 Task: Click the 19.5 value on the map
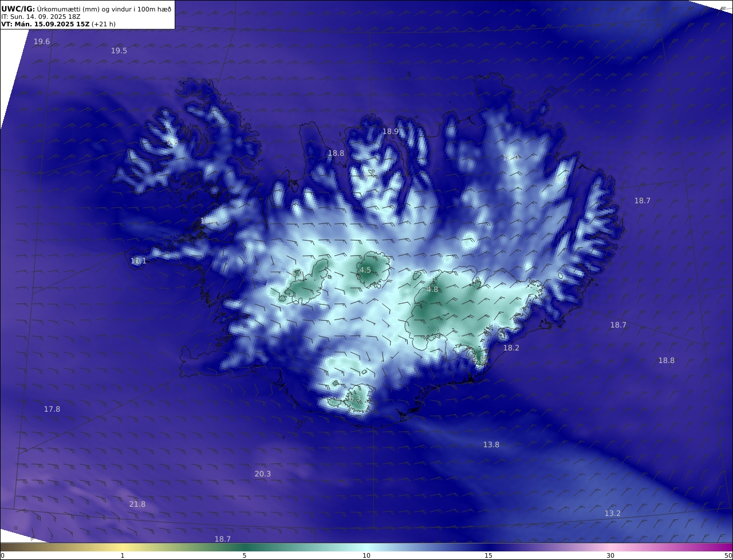click(x=119, y=51)
